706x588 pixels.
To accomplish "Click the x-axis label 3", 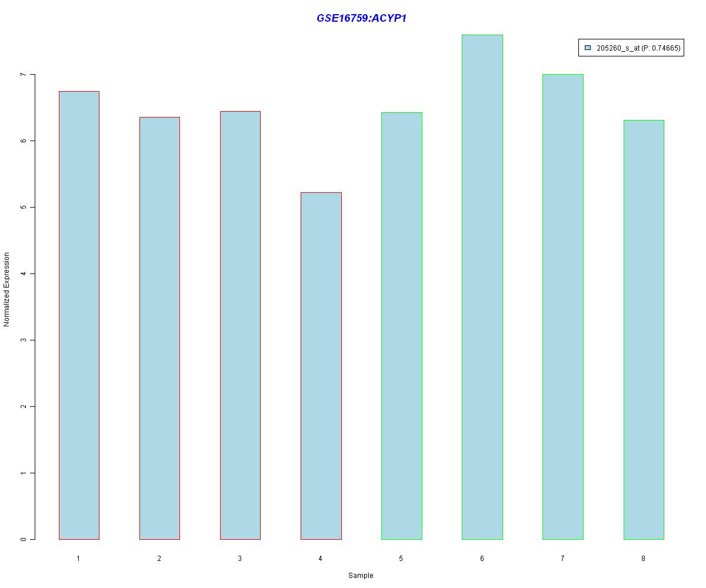I will [240, 558].
